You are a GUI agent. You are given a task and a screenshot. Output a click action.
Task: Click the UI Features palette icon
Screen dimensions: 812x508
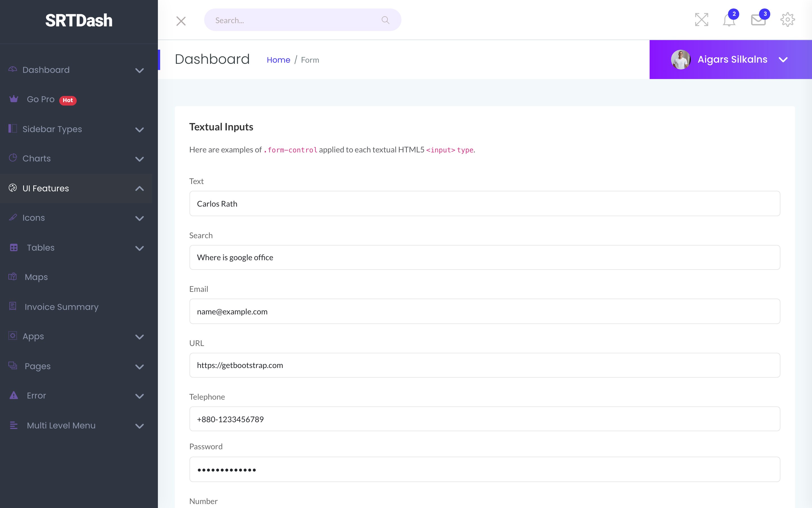[13, 187]
